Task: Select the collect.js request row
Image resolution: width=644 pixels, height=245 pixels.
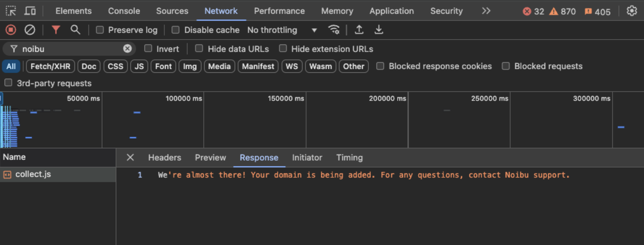Action: coord(33,174)
